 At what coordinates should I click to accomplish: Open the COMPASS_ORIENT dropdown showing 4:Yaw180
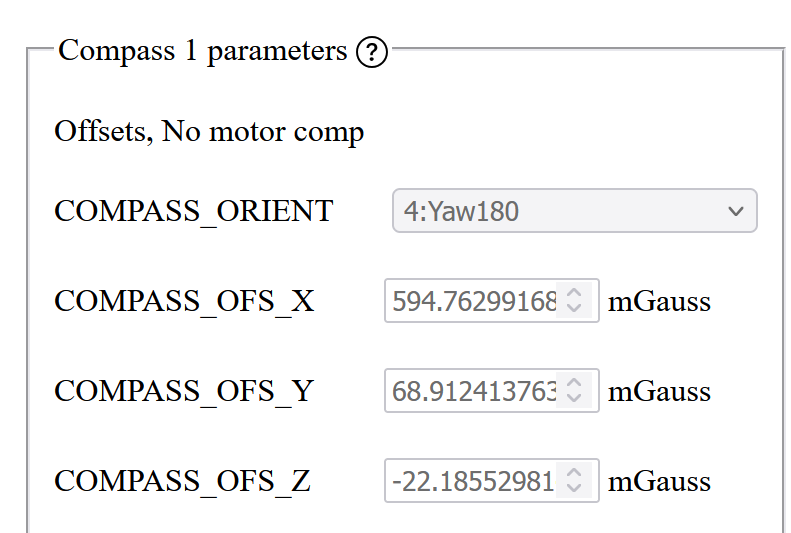(x=575, y=211)
